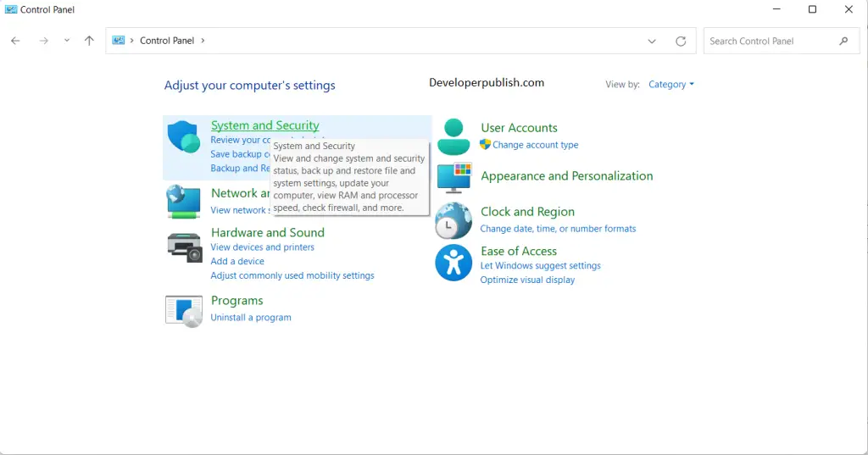Expand the chevron before Control Panel breadcrumb
The image size is (868, 455).
(x=131, y=41)
